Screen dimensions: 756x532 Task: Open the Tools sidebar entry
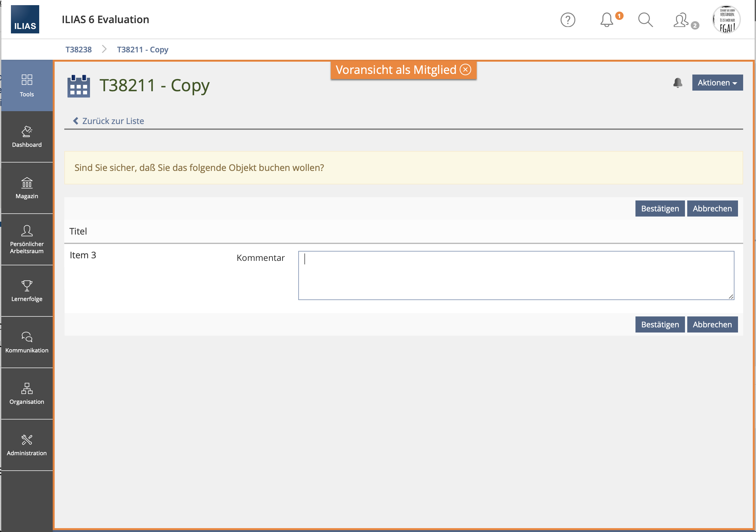tap(27, 85)
